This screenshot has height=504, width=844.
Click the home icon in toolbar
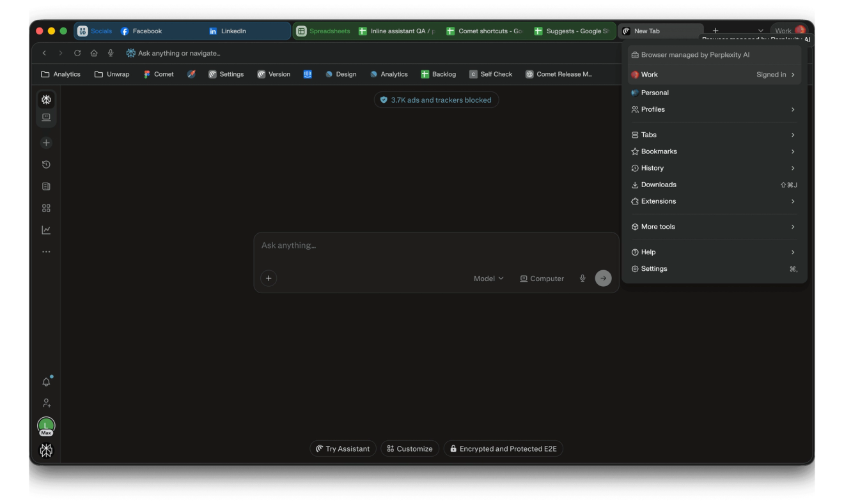(94, 53)
